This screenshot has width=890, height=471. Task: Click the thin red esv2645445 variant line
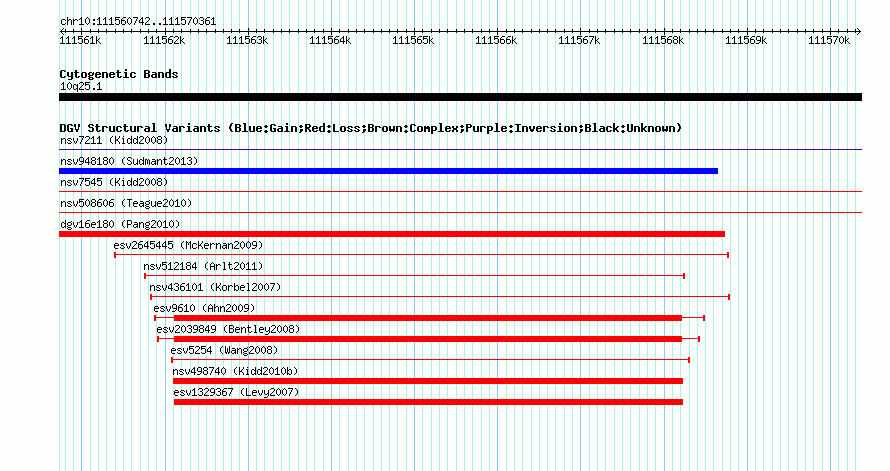pos(422,255)
